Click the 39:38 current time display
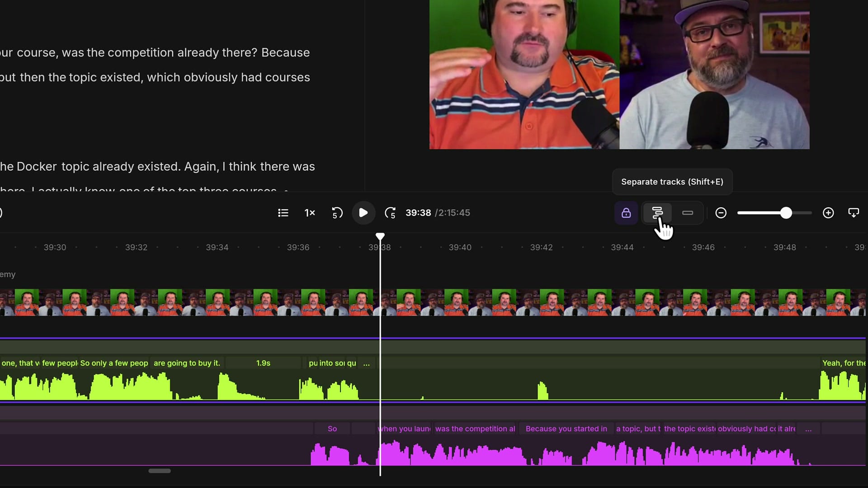Screen dimensions: 868x488 point(418,213)
